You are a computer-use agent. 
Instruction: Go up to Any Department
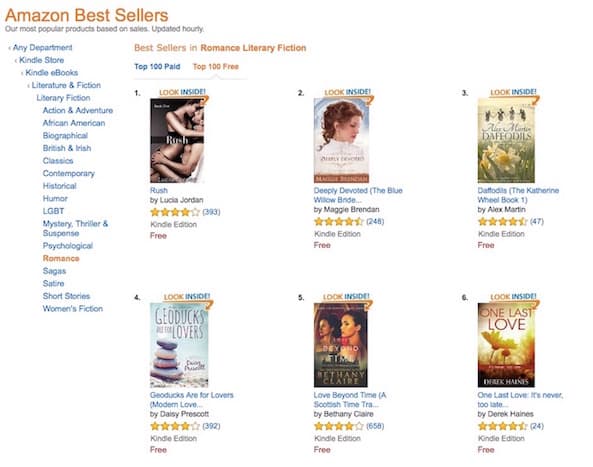point(42,48)
